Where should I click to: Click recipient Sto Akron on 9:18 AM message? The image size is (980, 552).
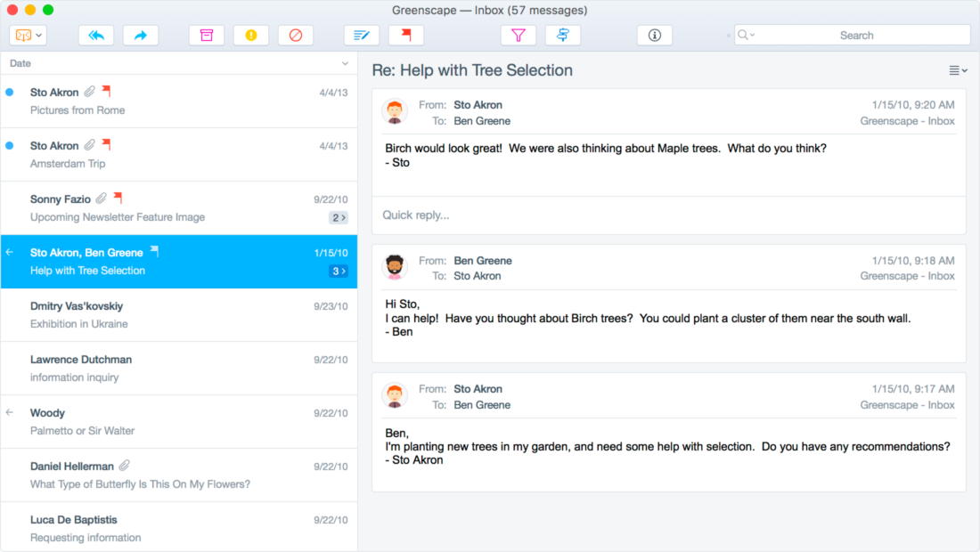point(477,276)
